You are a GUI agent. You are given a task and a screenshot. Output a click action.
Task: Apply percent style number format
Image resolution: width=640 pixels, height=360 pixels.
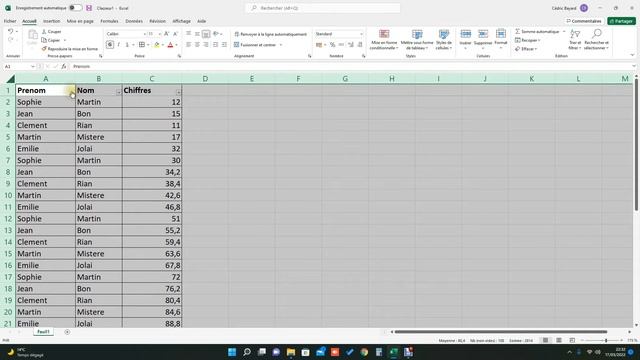tap(333, 44)
